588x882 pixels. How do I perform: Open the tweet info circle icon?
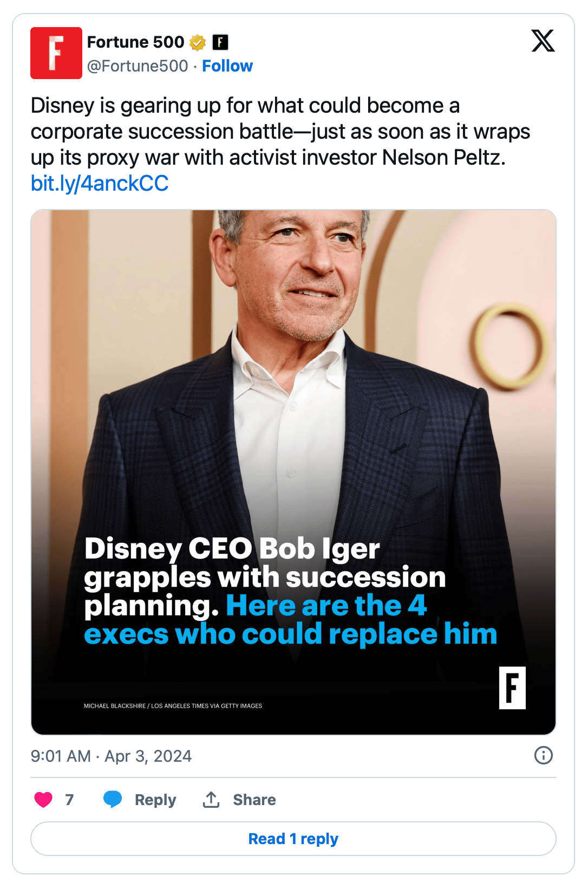(543, 755)
